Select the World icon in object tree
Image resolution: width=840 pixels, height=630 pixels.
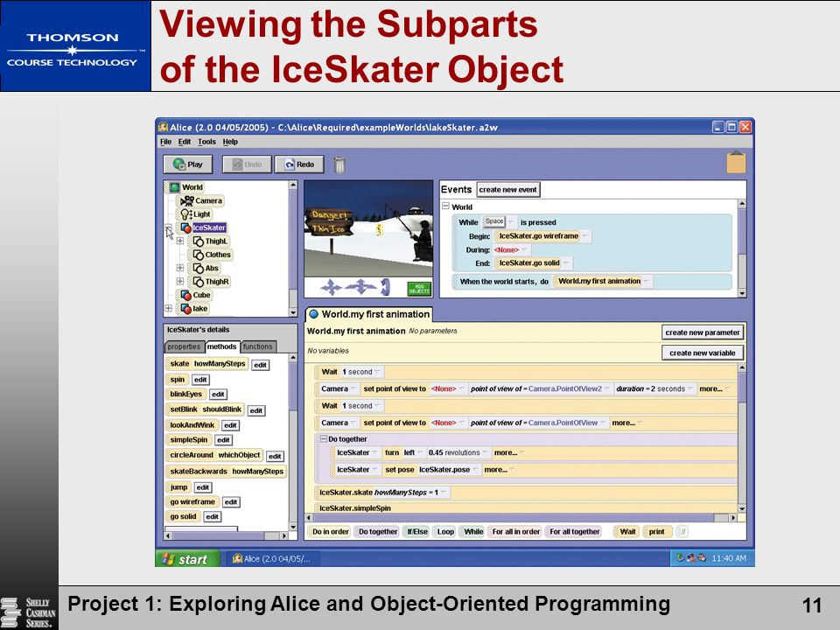point(174,187)
